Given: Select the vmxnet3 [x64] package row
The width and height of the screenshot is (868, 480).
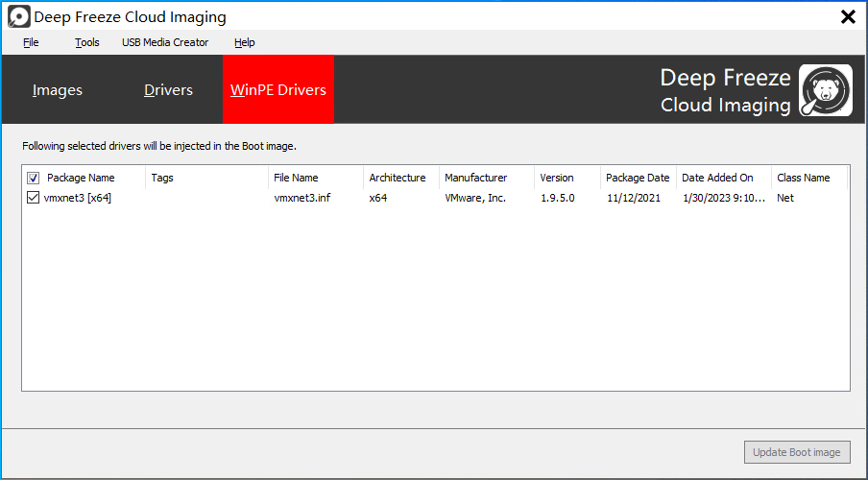Looking at the screenshot, I should coord(435,198).
